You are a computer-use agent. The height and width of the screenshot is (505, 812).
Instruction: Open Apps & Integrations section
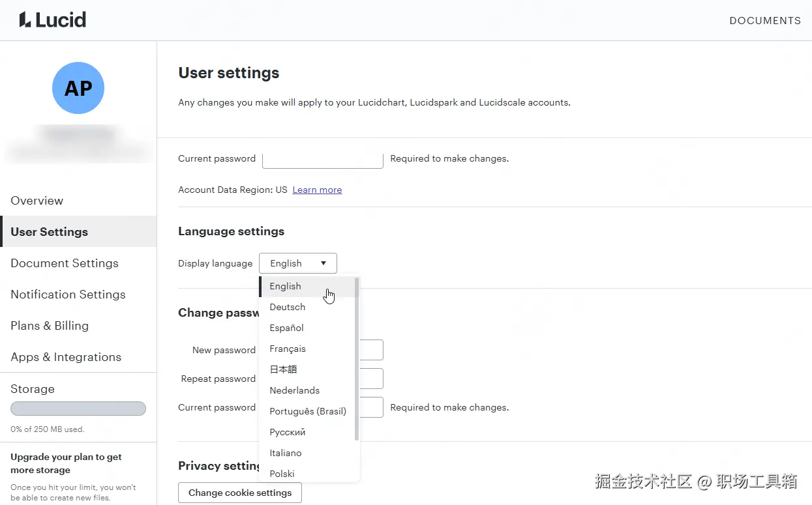(66, 357)
